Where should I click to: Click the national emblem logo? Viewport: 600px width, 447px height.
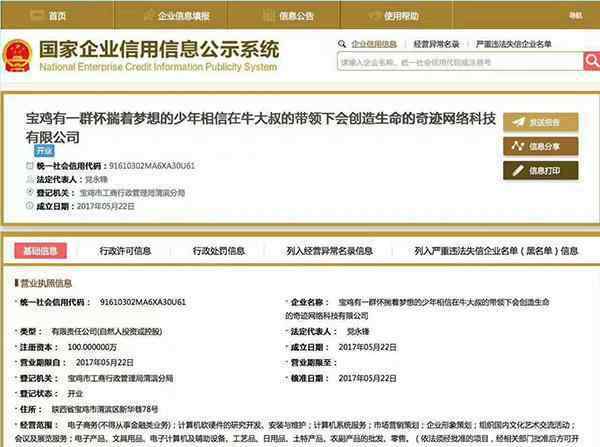(17, 56)
